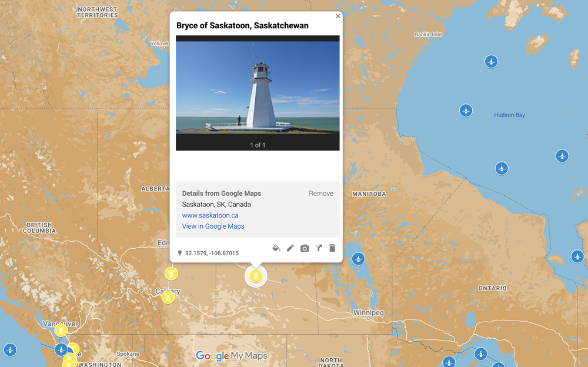Open the style paint bucket icon
Screen dimensions: 588x367
pos(276,248)
